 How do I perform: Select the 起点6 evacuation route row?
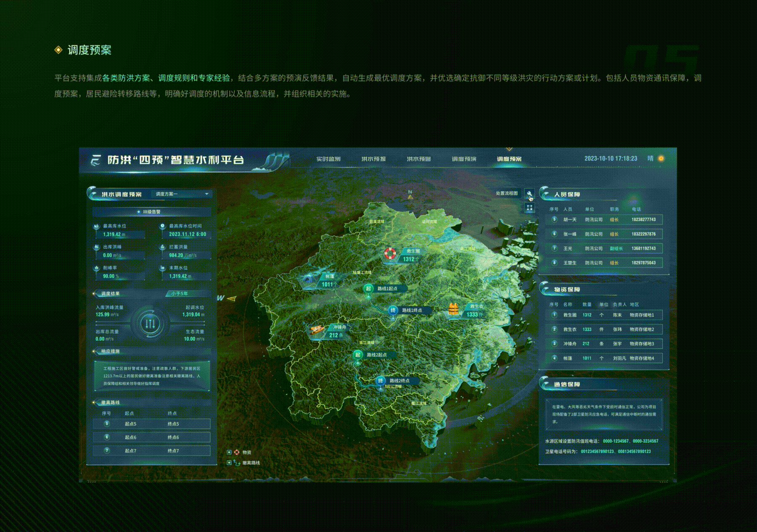point(152,437)
